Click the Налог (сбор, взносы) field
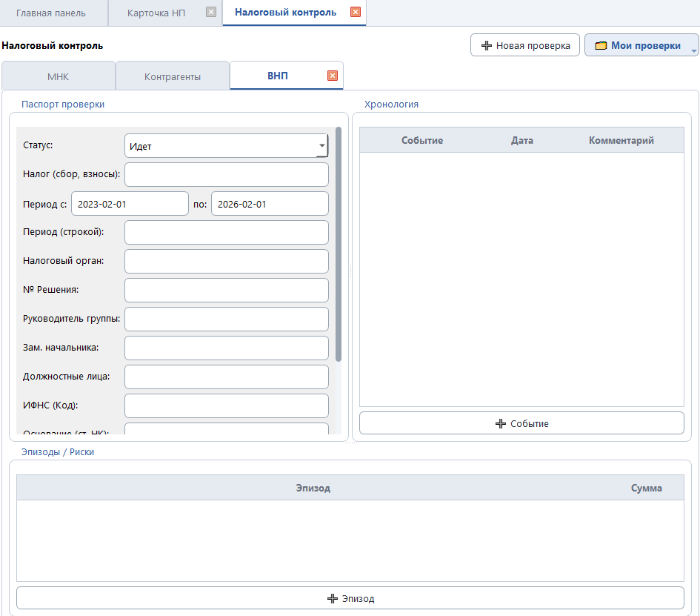 (226, 175)
